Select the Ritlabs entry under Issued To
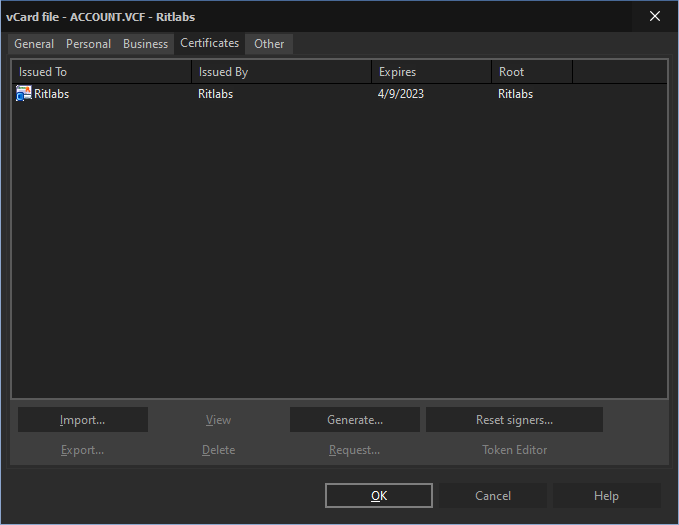This screenshot has height=525, width=679. 52,94
